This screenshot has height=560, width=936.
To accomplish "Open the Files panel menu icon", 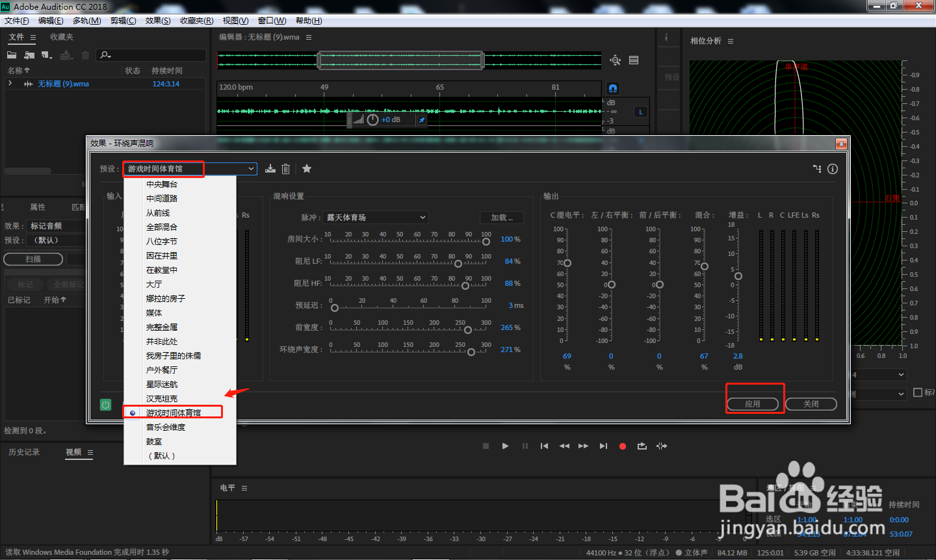I will click(x=33, y=38).
